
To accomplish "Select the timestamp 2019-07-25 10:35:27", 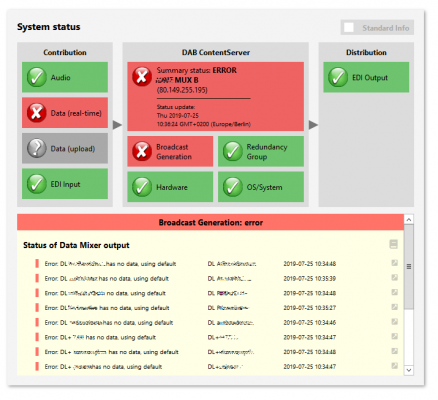I will 310,308.
